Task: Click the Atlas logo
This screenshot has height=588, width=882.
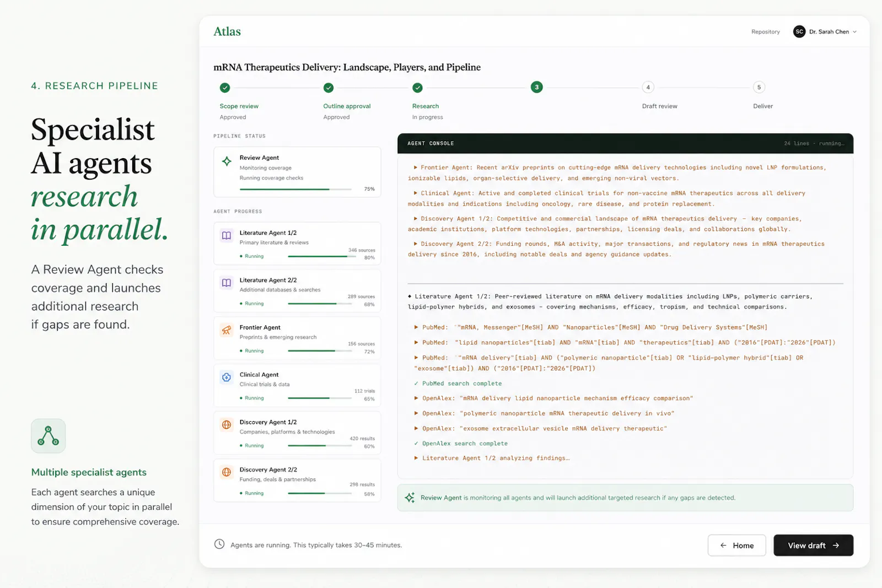Action: [x=227, y=31]
